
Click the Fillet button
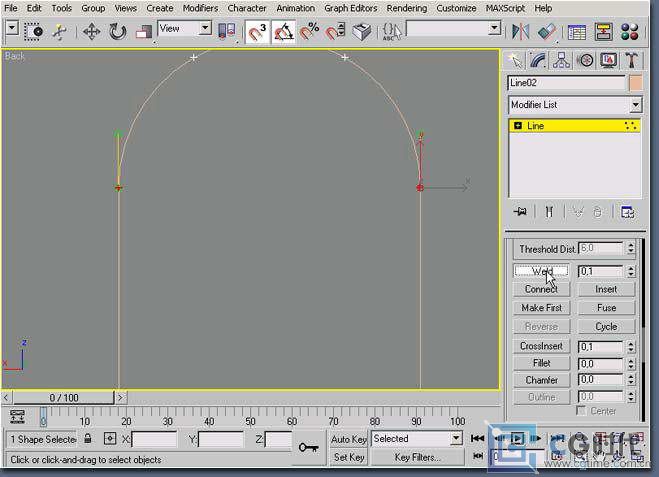tap(541, 363)
